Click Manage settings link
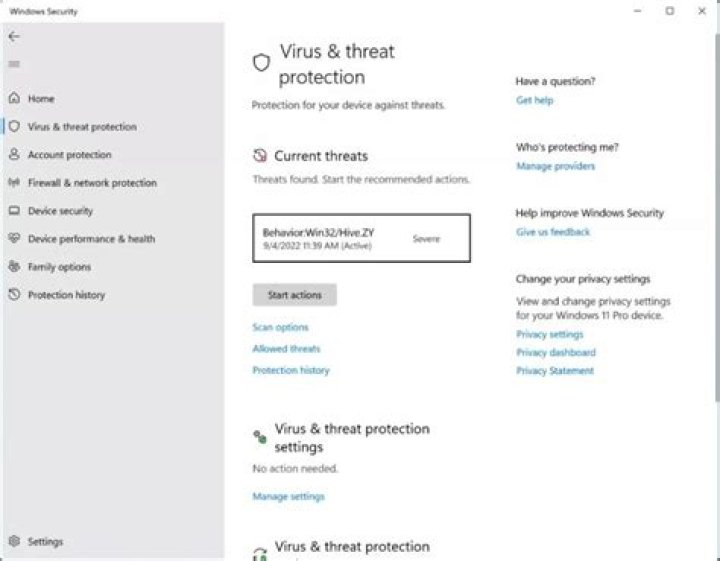Image resolution: width=720 pixels, height=561 pixels. (x=288, y=497)
